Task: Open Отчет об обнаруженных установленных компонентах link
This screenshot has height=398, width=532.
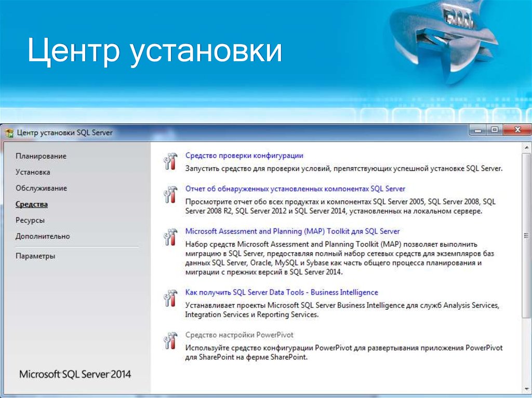Action: click(x=295, y=189)
